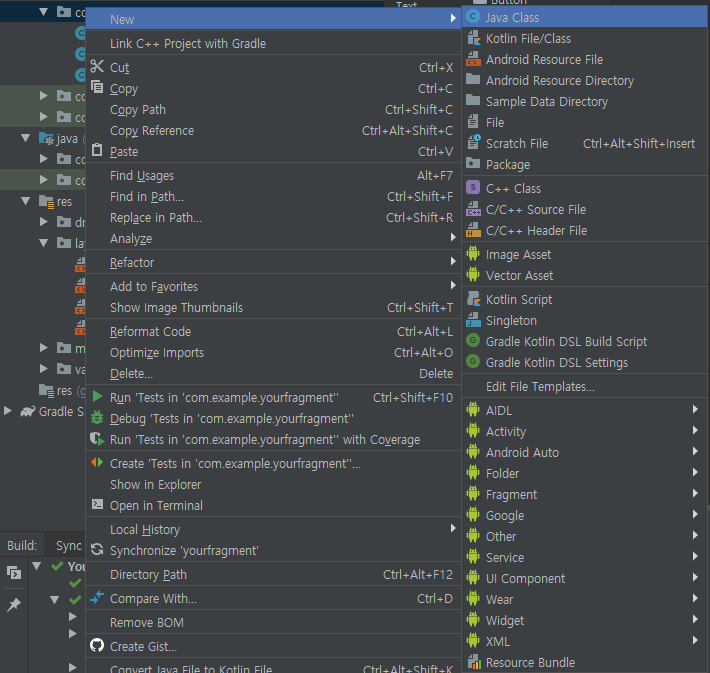
Task: Click Gradle Kotlin DSL Build Script icon
Action: coord(473,341)
